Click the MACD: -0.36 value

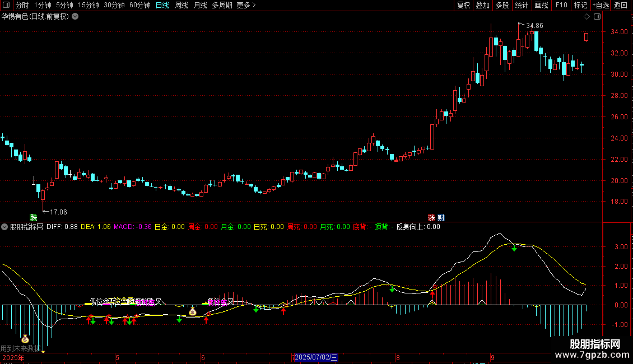[x=133, y=227]
